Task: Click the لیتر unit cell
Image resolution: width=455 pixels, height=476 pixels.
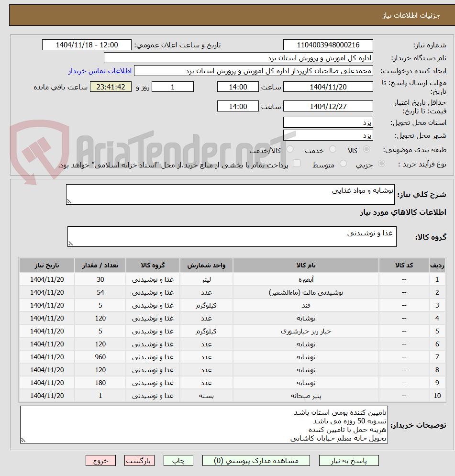Action: click(x=206, y=279)
